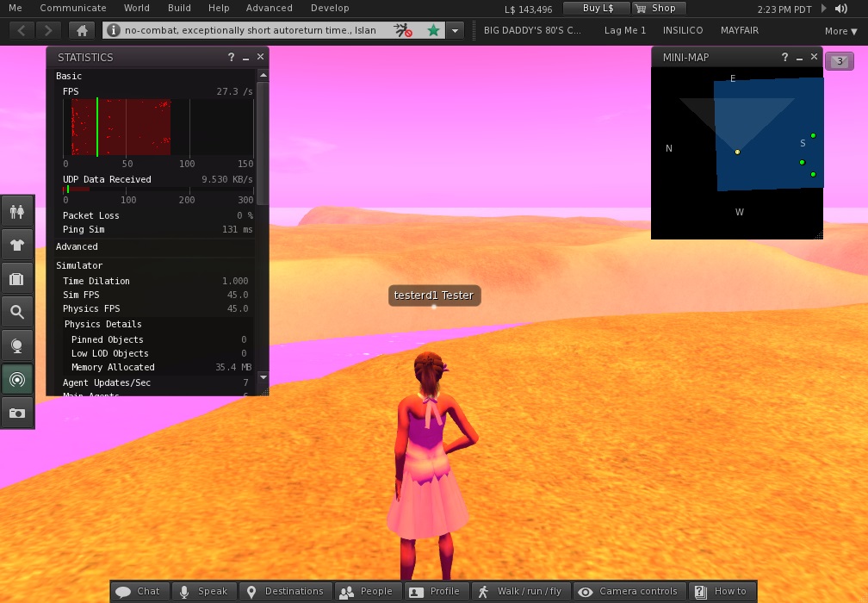Click Statistics scrollbar up arrow
The width and height of the screenshot is (868, 603).
263,75
